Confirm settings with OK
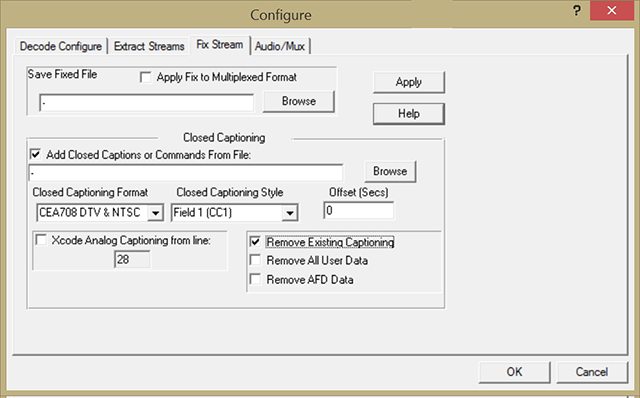Viewport: 640px width, 398px height. tap(514, 372)
